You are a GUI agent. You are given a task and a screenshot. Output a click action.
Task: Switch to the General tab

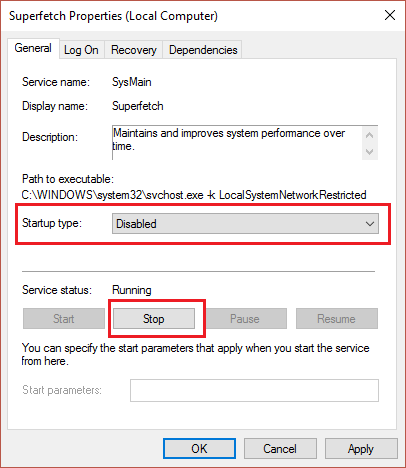click(33, 48)
